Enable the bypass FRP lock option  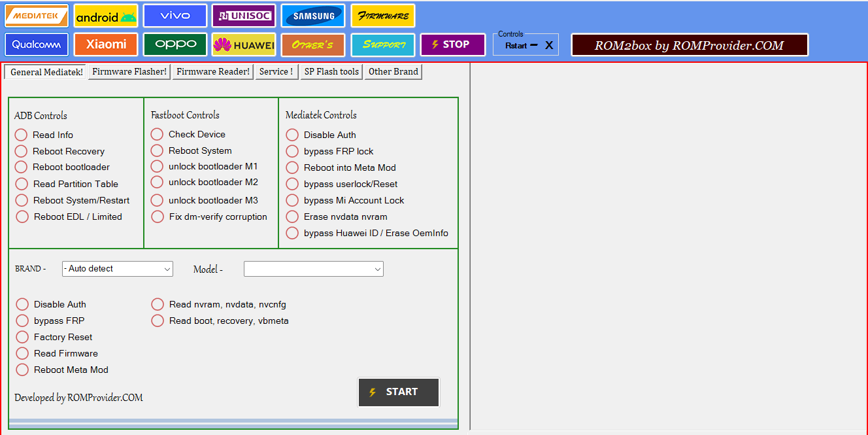[292, 150]
